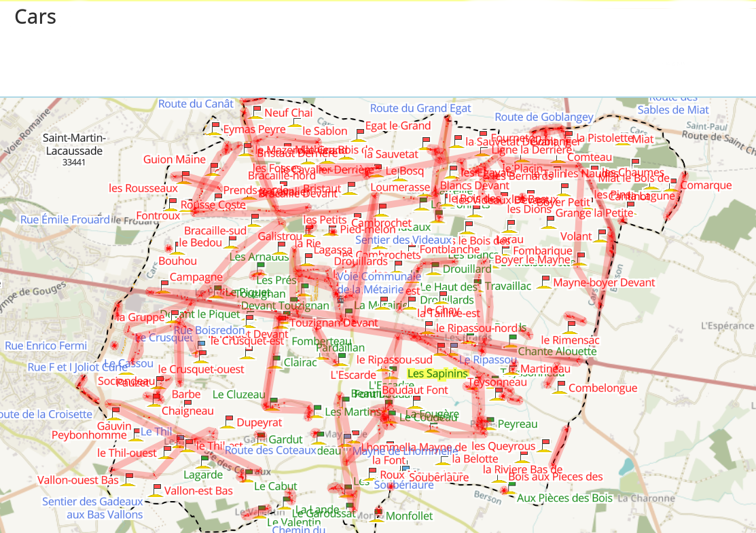Click the Monfollet flag marker

tap(378, 514)
